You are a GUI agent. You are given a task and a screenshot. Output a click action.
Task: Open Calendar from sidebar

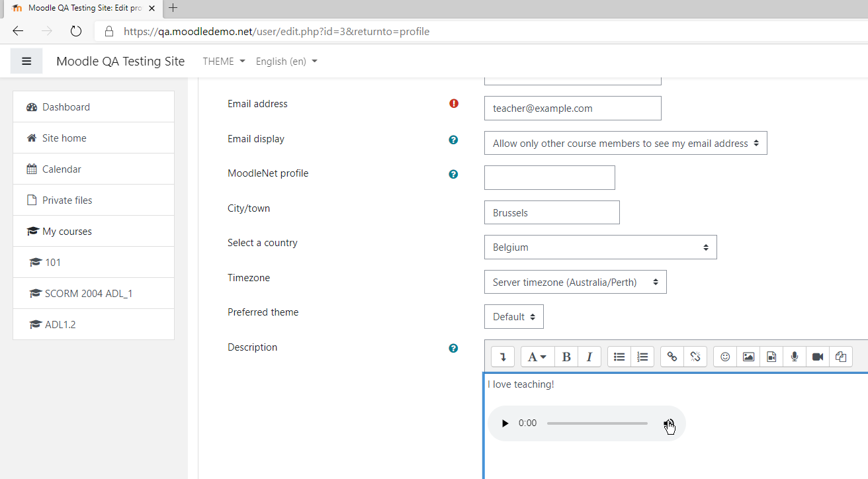coord(93,169)
